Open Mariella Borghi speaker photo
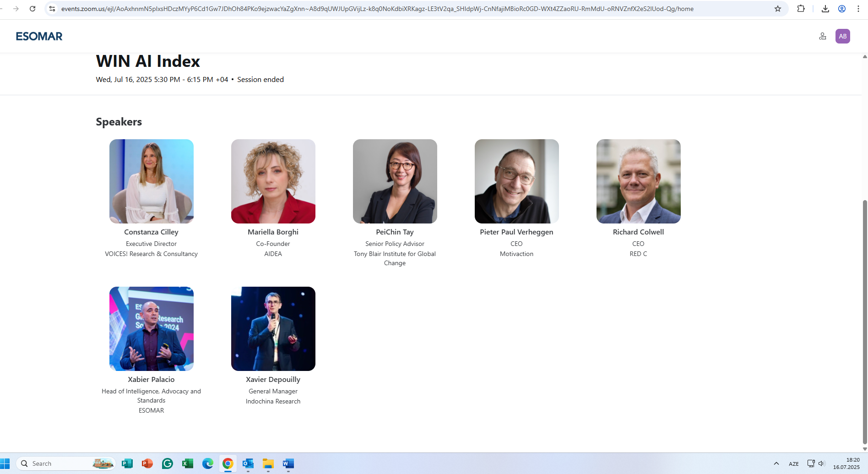 [x=273, y=181]
